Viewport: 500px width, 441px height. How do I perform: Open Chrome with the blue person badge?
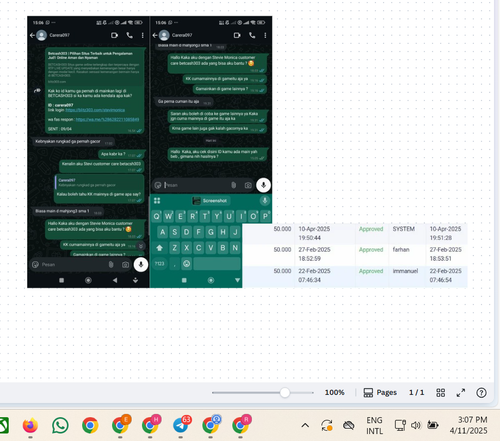211,424
